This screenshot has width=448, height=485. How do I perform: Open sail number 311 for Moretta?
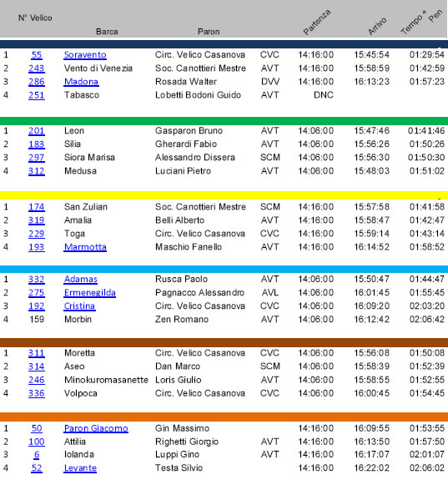37,353
